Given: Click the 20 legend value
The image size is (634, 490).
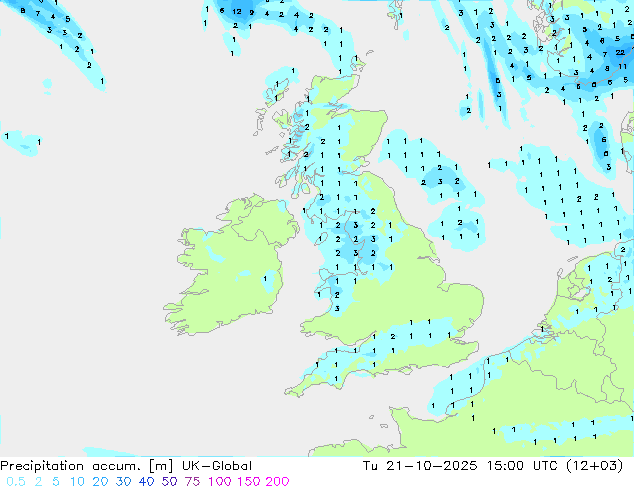Looking at the screenshot, I should tap(100, 482).
